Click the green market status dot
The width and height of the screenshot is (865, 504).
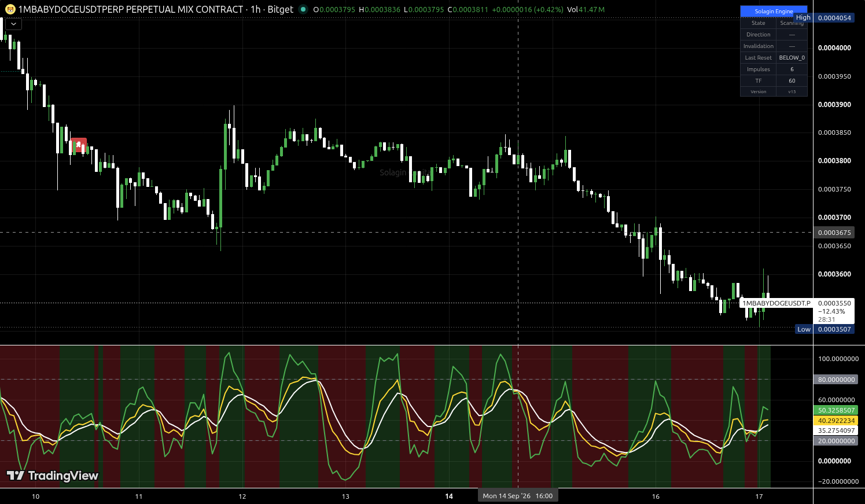pos(303,9)
